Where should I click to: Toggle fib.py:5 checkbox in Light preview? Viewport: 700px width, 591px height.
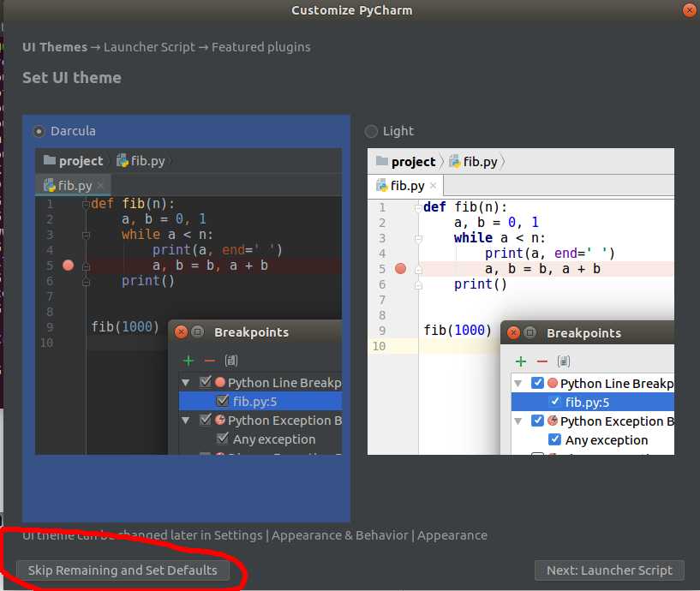pyautogui.click(x=554, y=402)
